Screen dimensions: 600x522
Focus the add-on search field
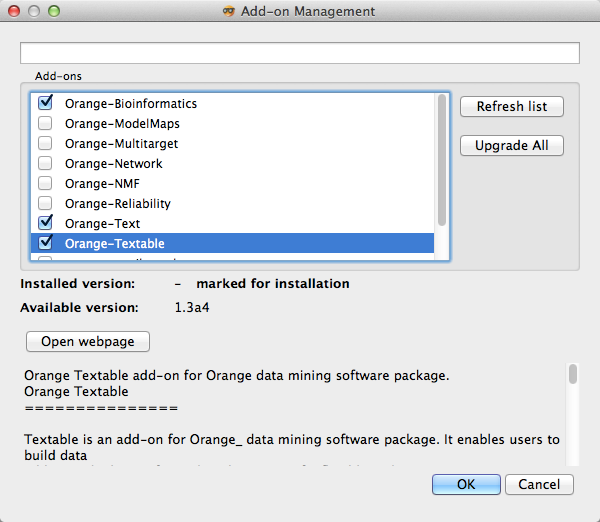300,53
